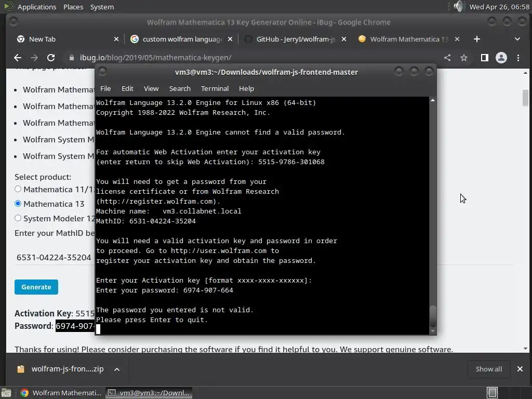This screenshot has height=399, width=532.
Task: Open a new Chrome tab with plus
Action: coord(477,39)
